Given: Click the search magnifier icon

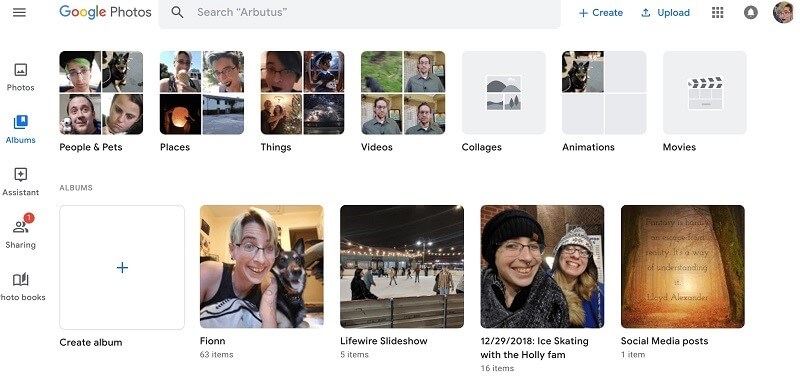Looking at the screenshot, I should (x=177, y=12).
